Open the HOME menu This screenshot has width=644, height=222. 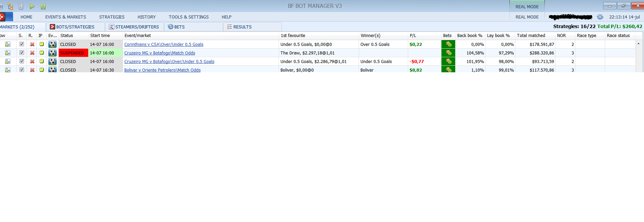pos(26,17)
